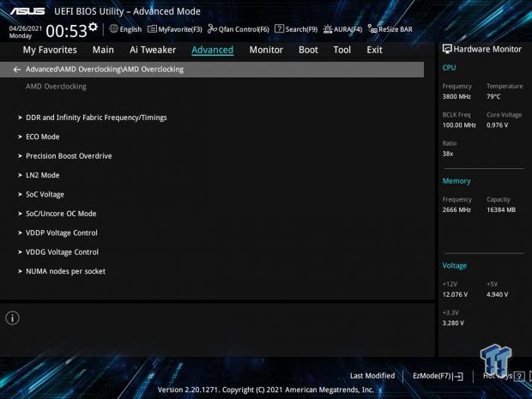Expand the VDDP Voltage Control arrow
The height and width of the screenshot is (399, 532).
coord(20,233)
